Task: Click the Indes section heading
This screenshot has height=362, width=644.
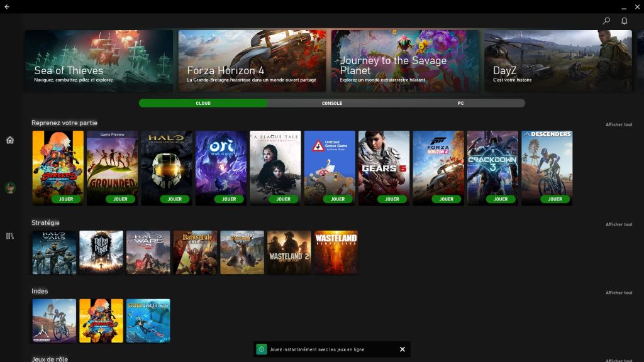Action: 40,291
